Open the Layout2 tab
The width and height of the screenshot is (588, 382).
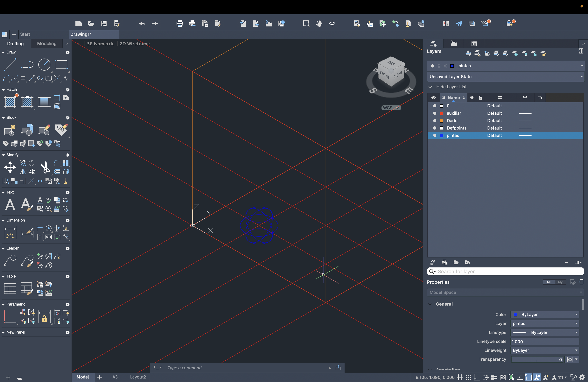[138, 377]
